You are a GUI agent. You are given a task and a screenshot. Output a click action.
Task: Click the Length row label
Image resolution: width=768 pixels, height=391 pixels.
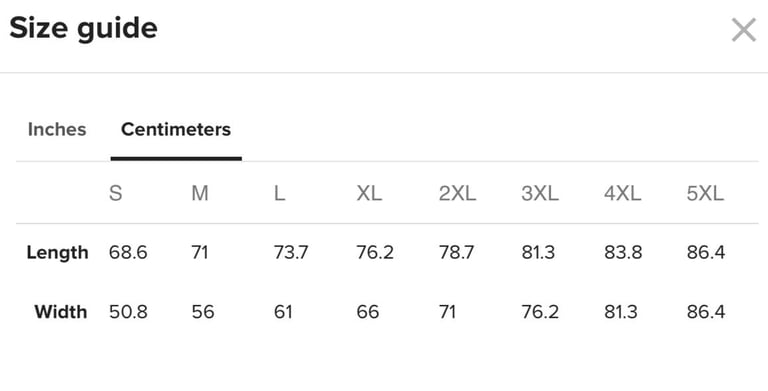[57, 253]
